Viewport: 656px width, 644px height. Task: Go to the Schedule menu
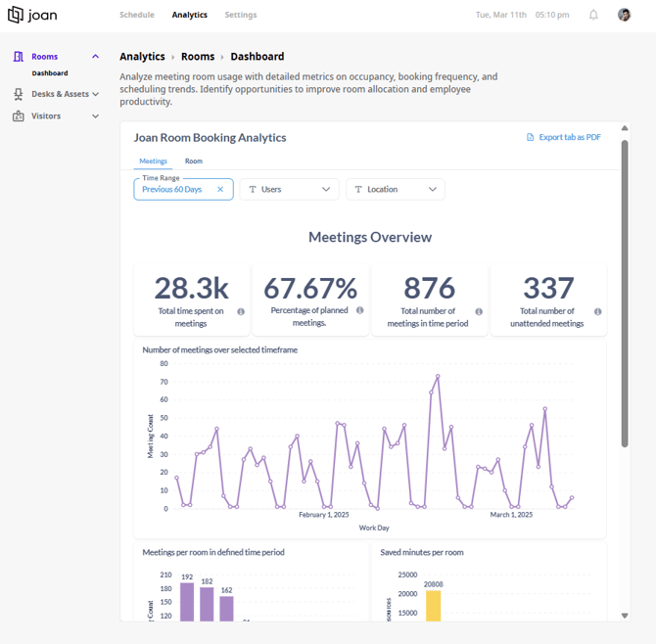click(137, 15)
